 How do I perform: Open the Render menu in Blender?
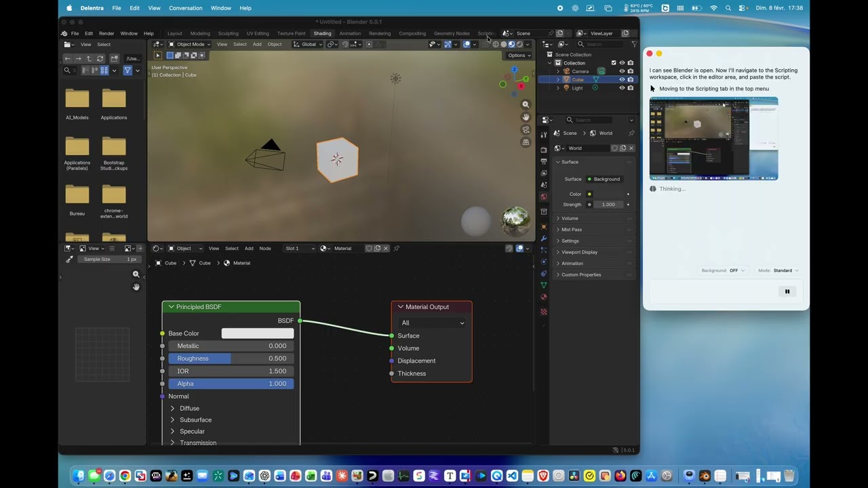click(106, 33)
